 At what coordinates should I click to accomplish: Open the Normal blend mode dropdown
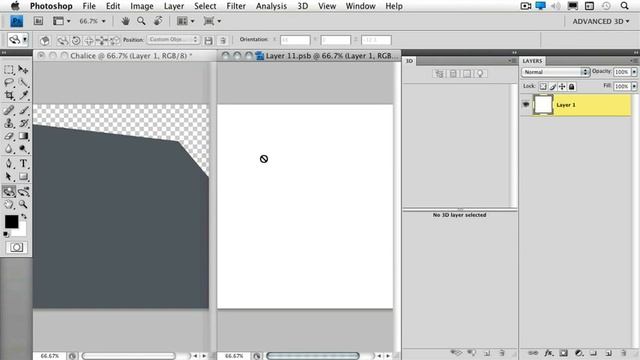(x=556, y=72)
